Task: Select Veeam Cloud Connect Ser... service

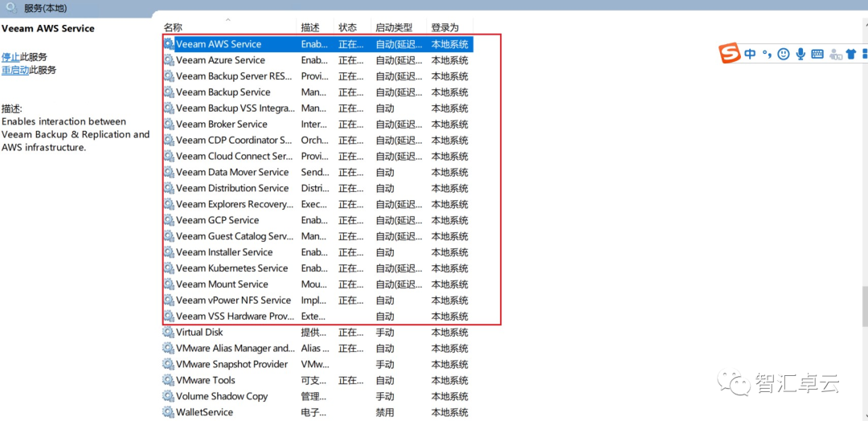Action: (317, 157)
